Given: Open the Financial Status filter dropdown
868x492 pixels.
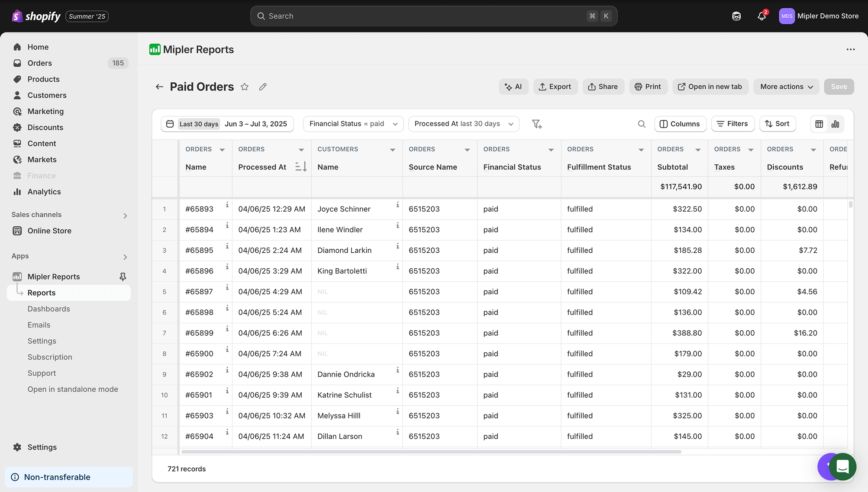Looking at the screenshot, I should click(353, 124).
